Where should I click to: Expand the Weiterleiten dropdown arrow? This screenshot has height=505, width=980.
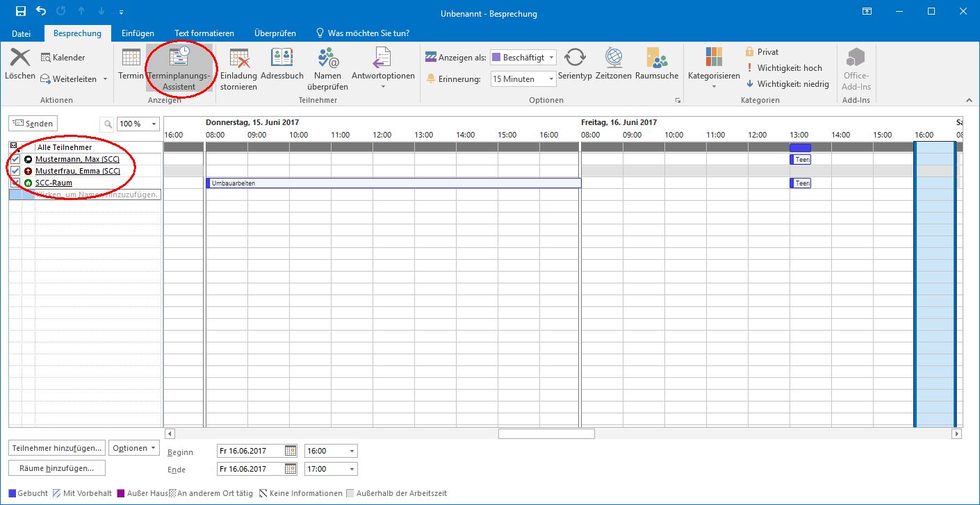[105, 79]
